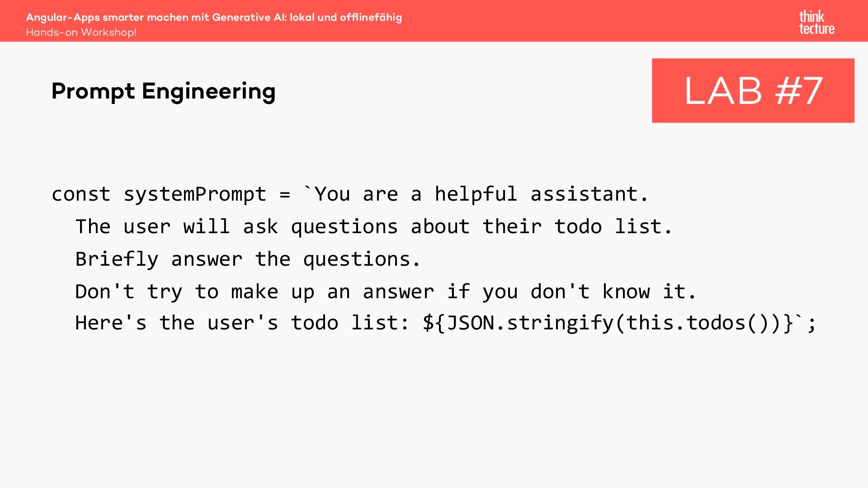This screenshot has height=488, width=868.
Task: Click the Hands-on Workshop! subtitle
Action: (81, 33)
